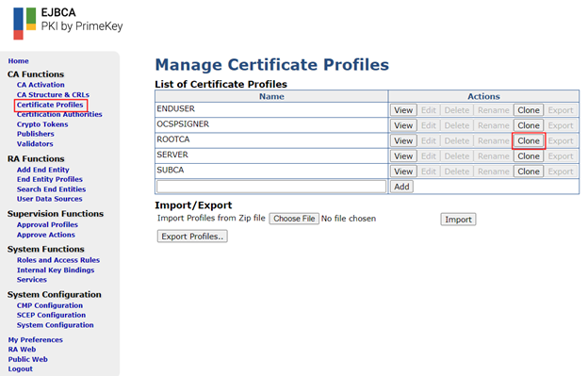The height and width of the screenshot is (376, 588).
Task: Select the ROOTCA name cell
Action: coord(271,140)
